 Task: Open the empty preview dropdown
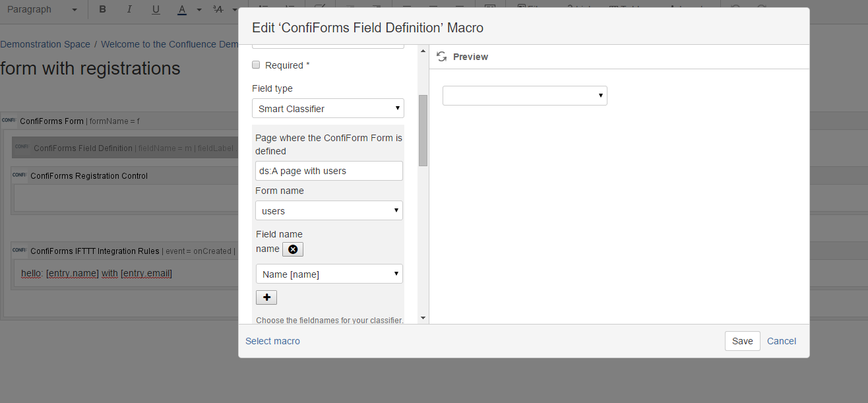coord(524,96)
